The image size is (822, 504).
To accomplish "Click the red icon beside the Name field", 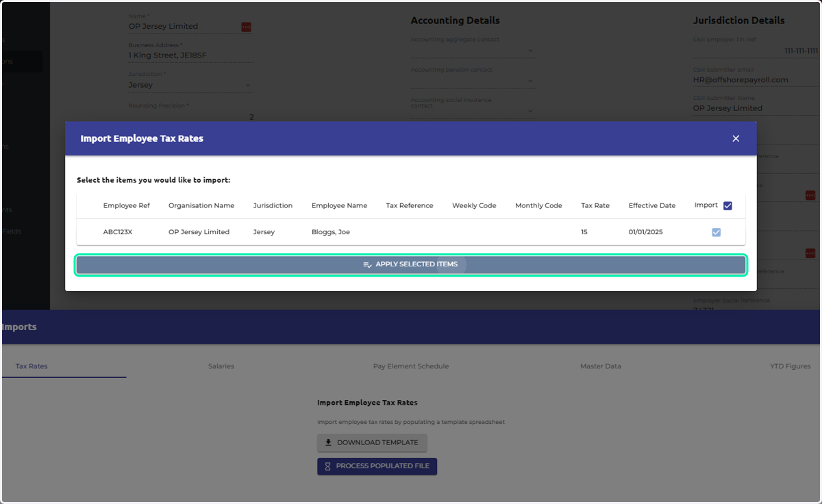I will click(246, 27).
